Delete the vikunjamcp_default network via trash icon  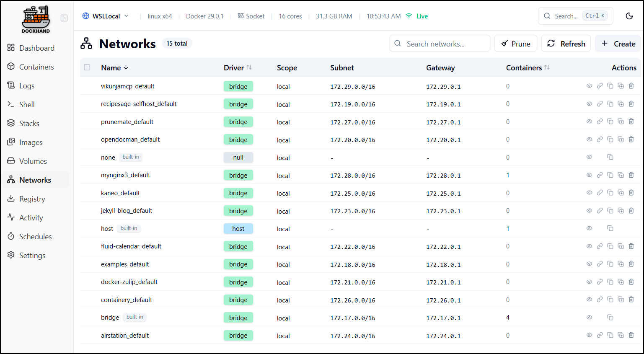631,86
